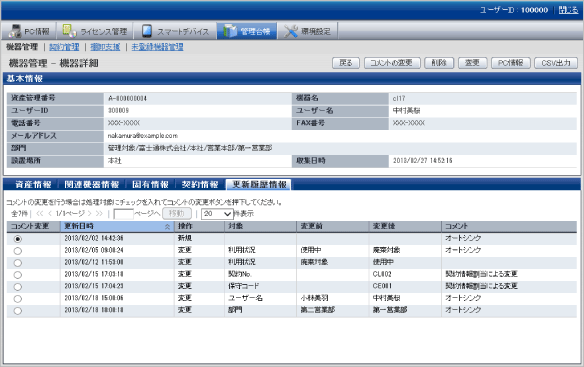
Task: Select radio for 保守コード row
Action: pyautogui.click(x=18, y=287)
